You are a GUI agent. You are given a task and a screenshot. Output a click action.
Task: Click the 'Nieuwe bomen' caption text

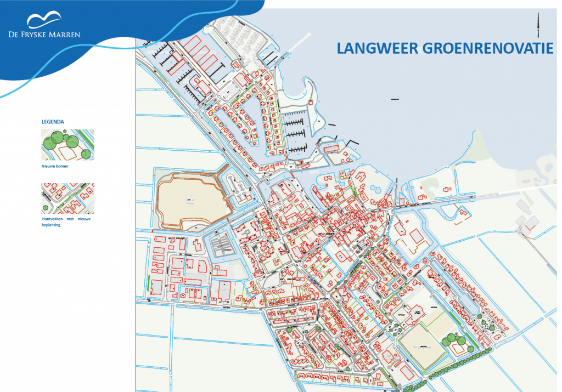click(55, 166)
